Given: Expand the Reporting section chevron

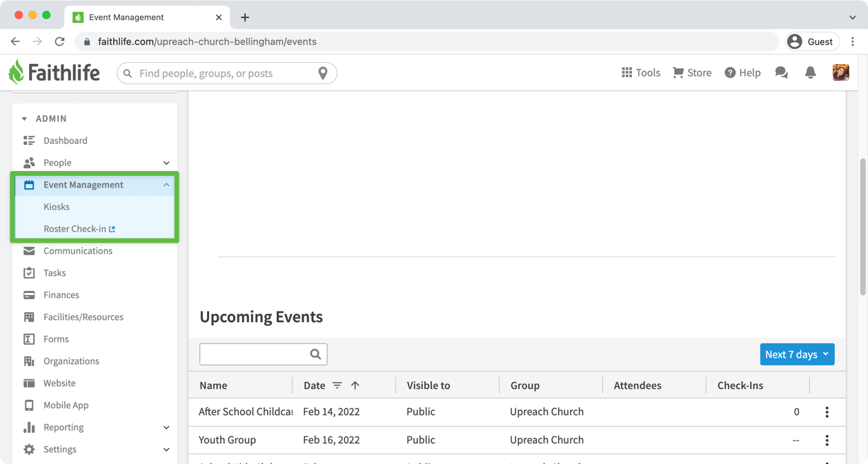Looking at the screenshot, I should tap(166, 427).
